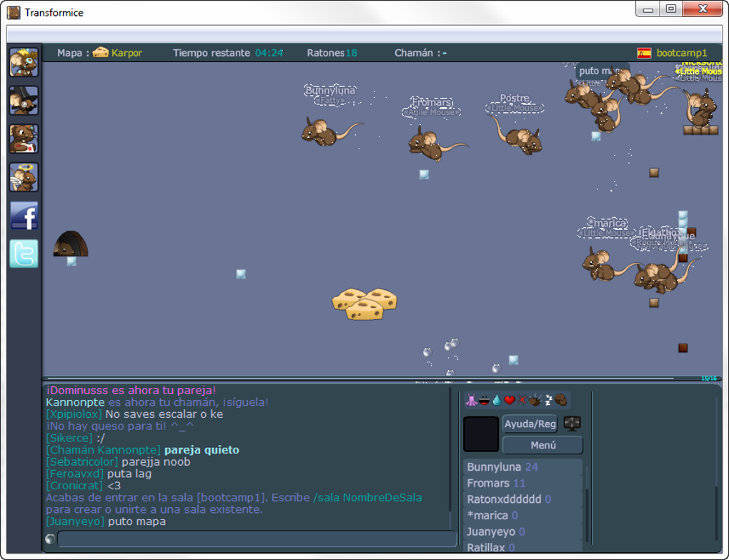
Task: Click map author name Karpor
Action: coord(127,53)
